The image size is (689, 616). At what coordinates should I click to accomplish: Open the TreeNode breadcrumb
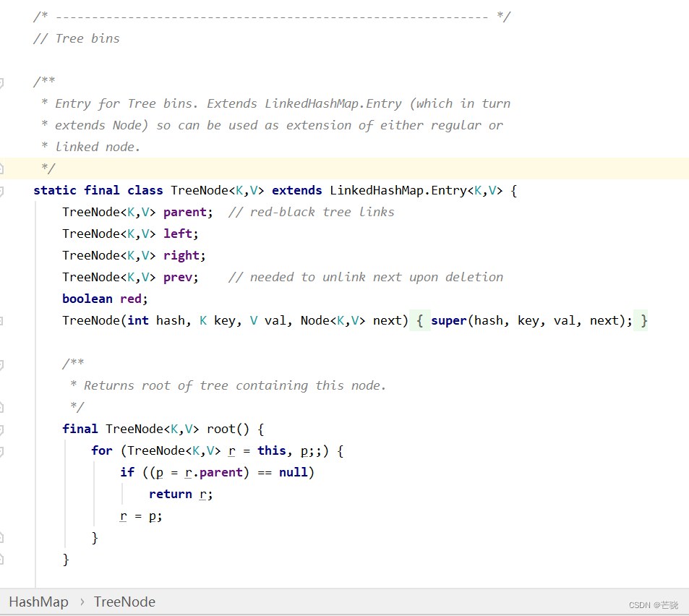(x=124, y=602)
